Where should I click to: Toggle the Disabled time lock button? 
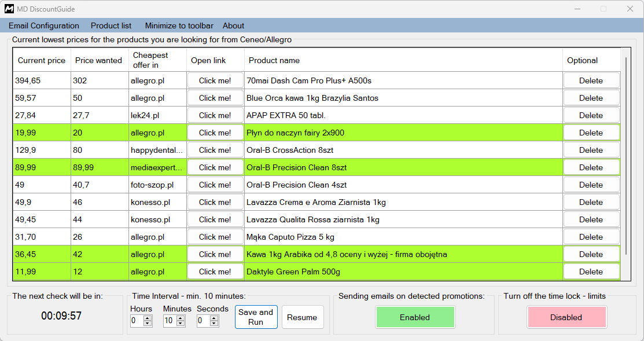click(566, 317)
